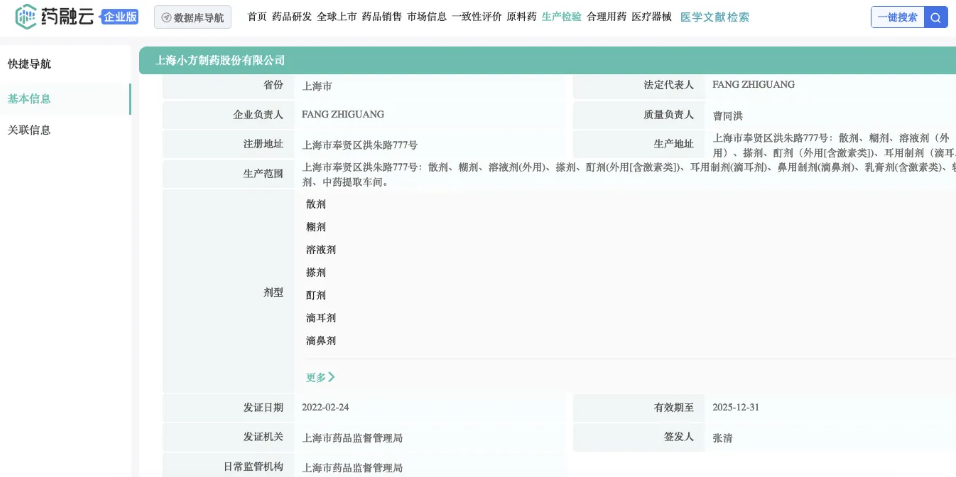Screen dimensions: 956x477
Task: Click the 剂型 row label
Action: (x=273, y=292)
